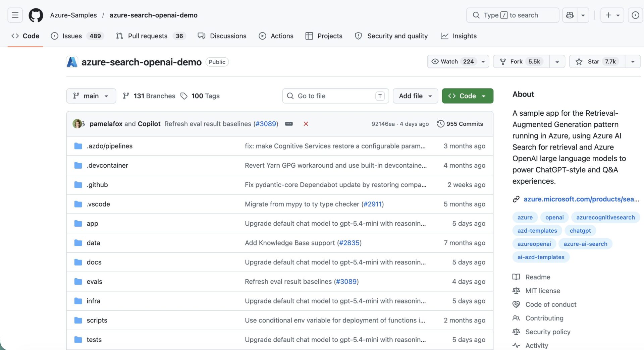Screen dimensions: 644x350
Task: Click the Azure repository avatar logo
Action: pos(72,62)
